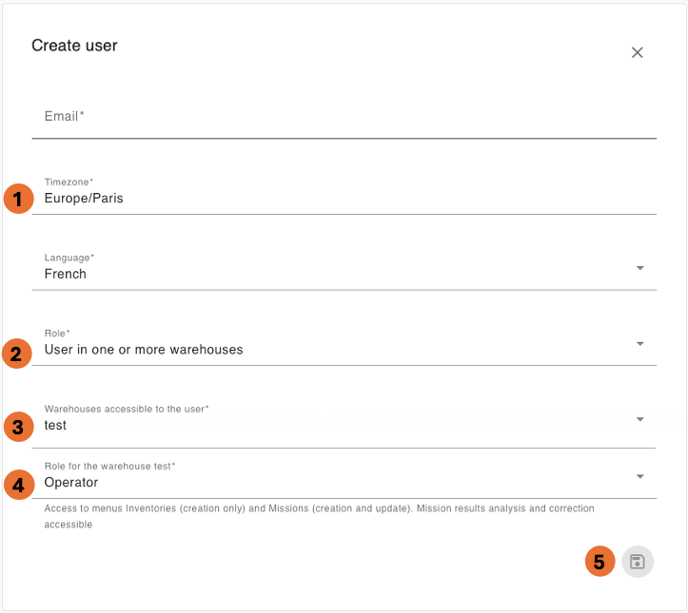Click the orange step 3 marker

point(17,427)
